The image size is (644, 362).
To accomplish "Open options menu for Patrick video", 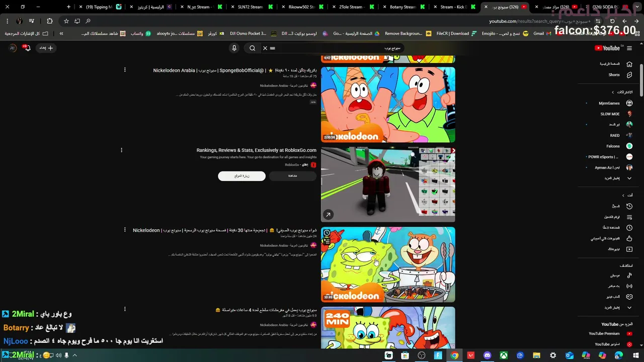I will click(x=125, y=70).
